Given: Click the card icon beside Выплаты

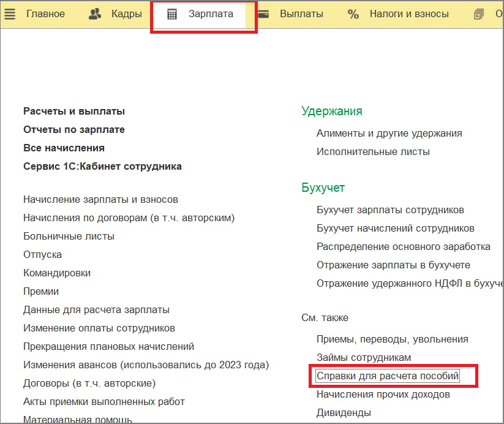Looking at the screenshot, I should click(x=265, y=13).
